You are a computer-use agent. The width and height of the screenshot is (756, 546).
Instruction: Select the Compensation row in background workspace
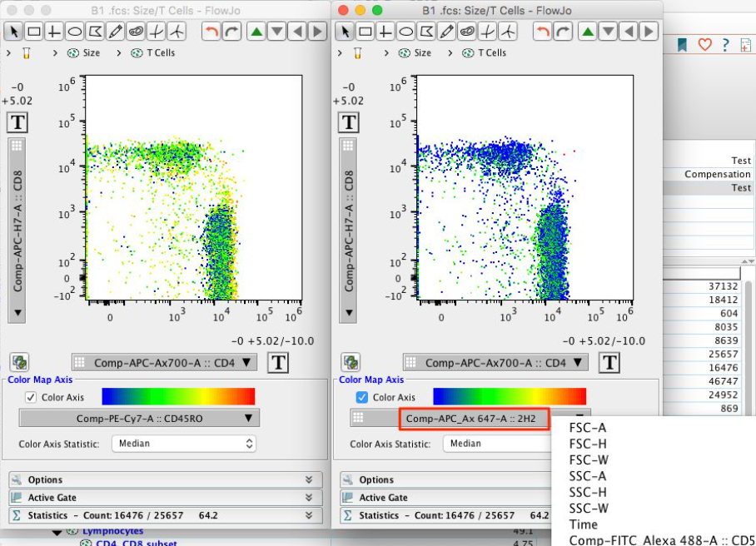click(708, 174)
